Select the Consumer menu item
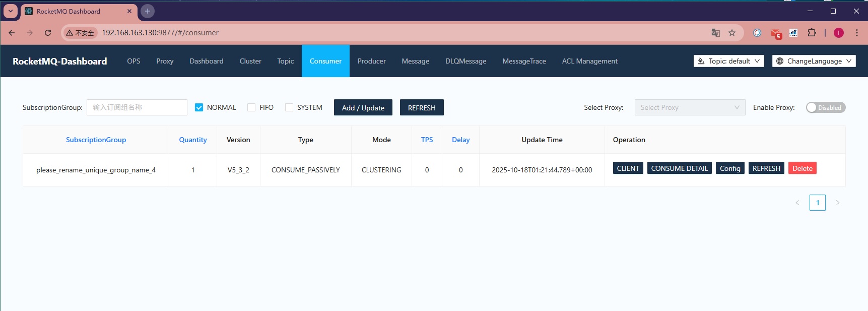 point(325,61)
